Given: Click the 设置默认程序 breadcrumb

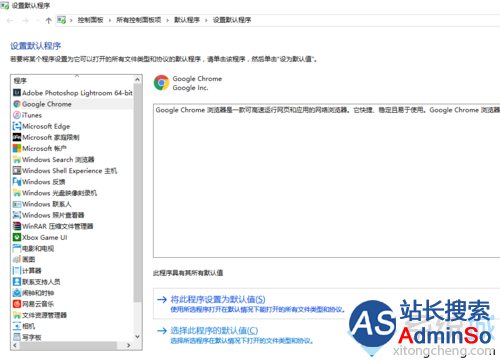Looking at the screenshot, I should click(232, 20).
